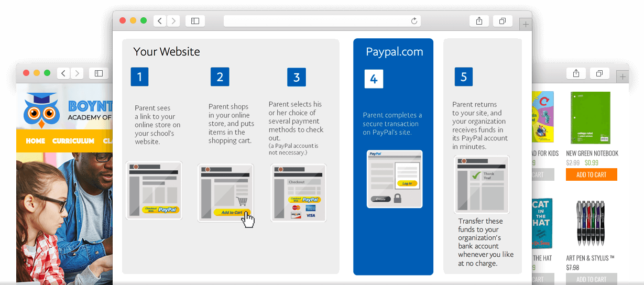Click the address bar in front browser
Image resolution: width=644 pixels, height=285 pixels.
tap(322, 21)
